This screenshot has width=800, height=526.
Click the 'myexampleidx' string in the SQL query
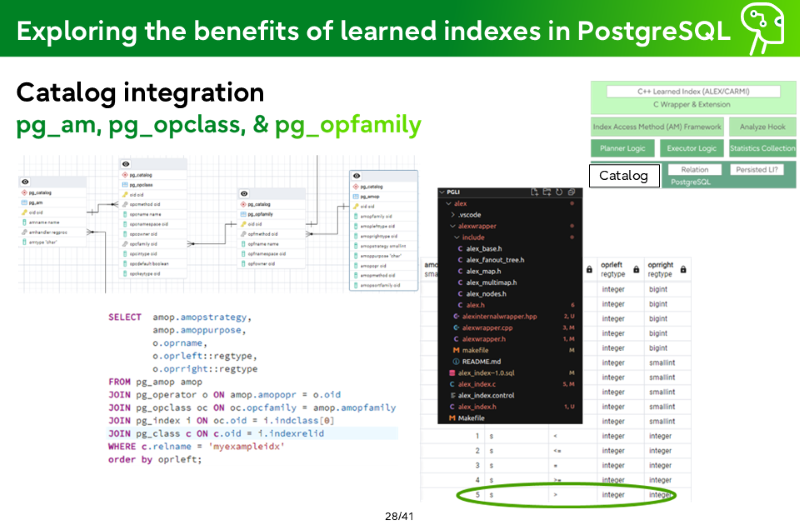click(247, 446)
